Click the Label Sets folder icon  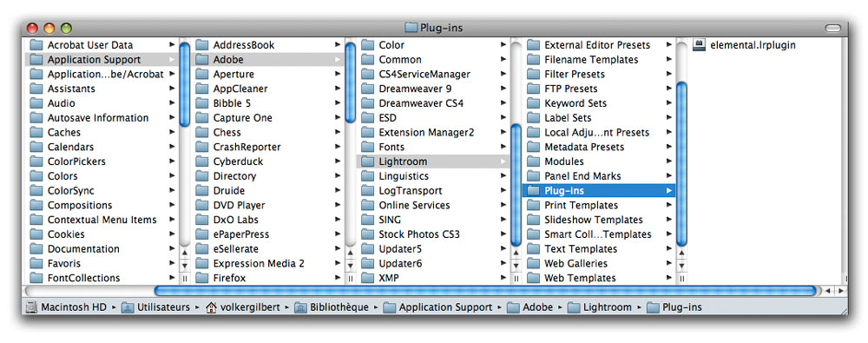533,117
